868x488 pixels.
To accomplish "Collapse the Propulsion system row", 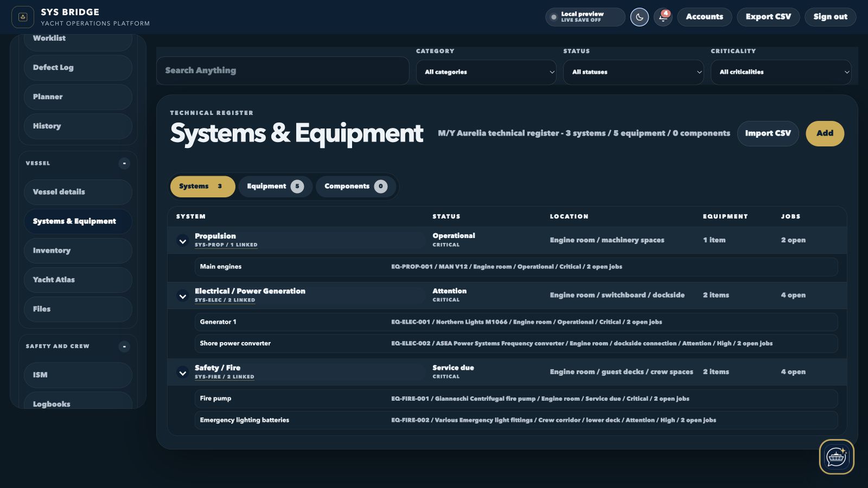I will pos(183,241).
